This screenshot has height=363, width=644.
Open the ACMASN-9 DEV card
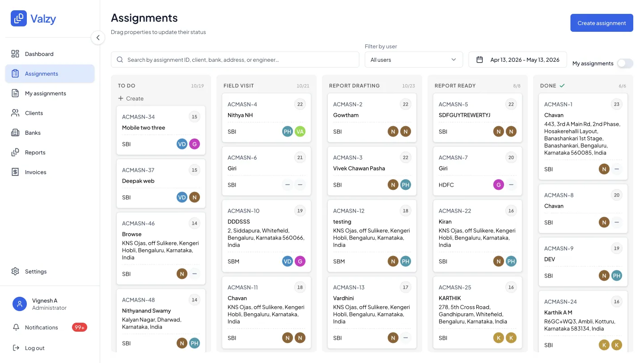583,262
